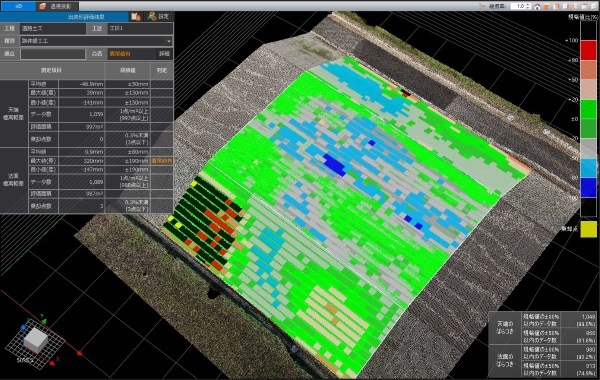600x380 pixels.
Task: Expand the 種別 dropdown arrow
Action: [169, 41]
